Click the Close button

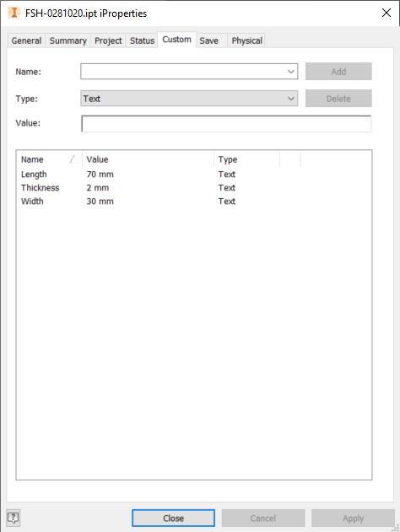pyautogui.click(x=173, y=519)
